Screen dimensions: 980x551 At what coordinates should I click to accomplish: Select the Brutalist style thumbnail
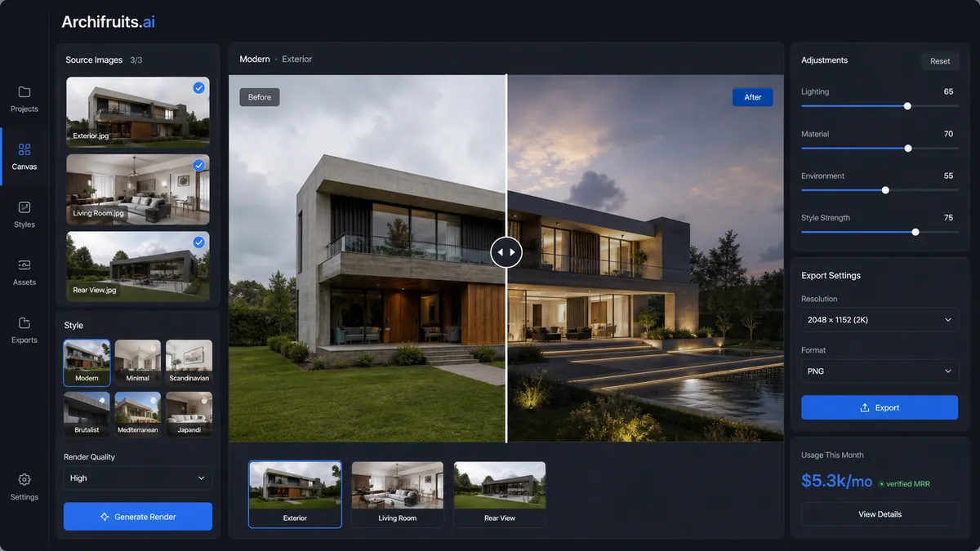point(87,414)
